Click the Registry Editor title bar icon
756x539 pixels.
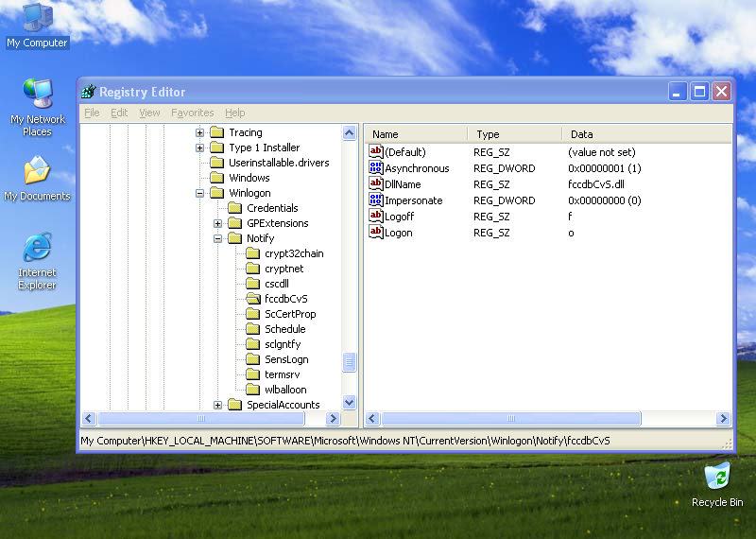88,91
